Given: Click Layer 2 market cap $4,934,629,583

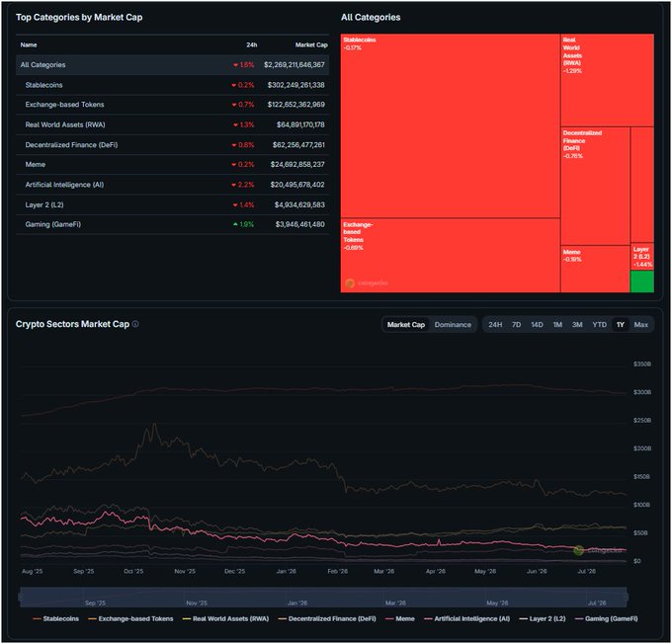Looking at the screenshot, I should click(x=299, y=204).
